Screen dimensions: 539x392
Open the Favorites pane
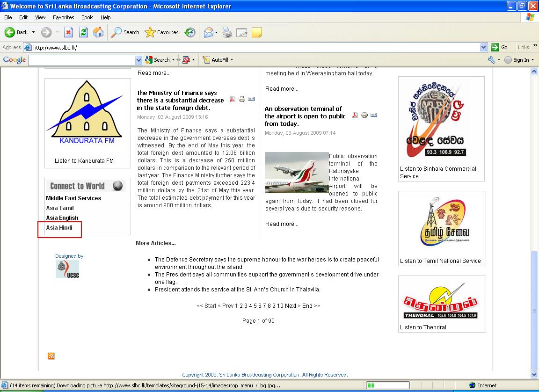[161, 32]
